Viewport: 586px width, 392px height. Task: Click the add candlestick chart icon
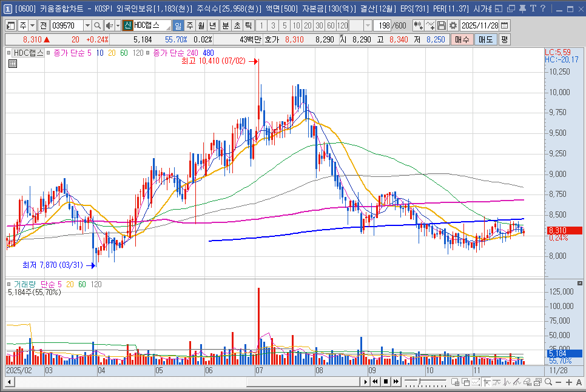[418, 25]
